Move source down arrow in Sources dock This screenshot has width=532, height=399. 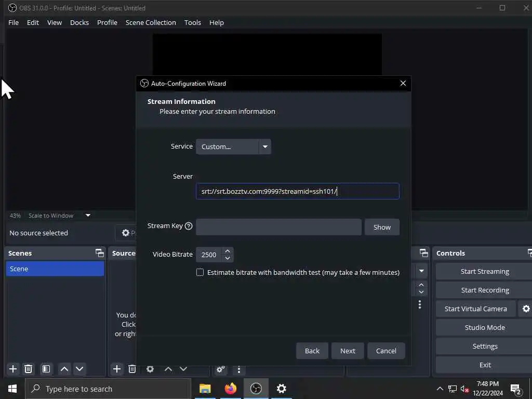click(x=183, y=369)
